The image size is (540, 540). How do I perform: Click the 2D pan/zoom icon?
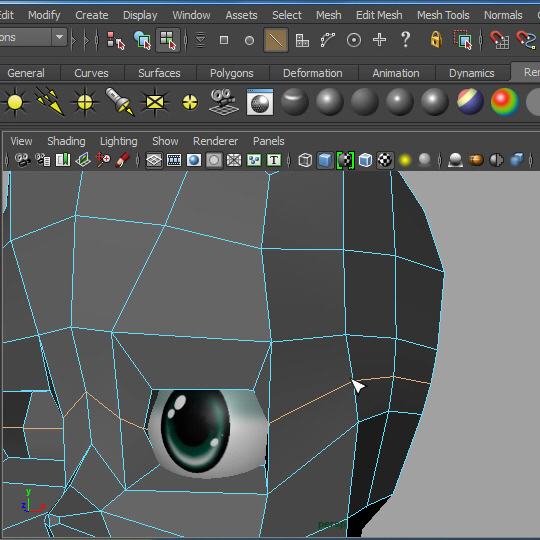[x=103, y=160]
